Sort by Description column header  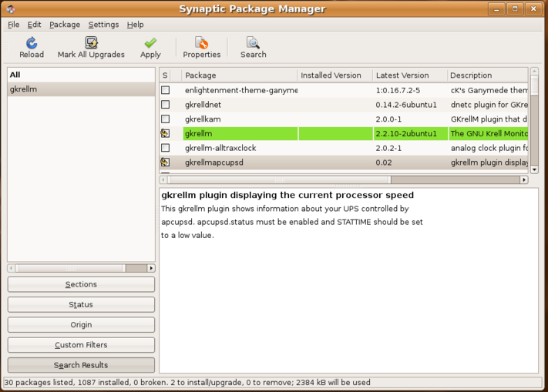[x=488, y=75]
